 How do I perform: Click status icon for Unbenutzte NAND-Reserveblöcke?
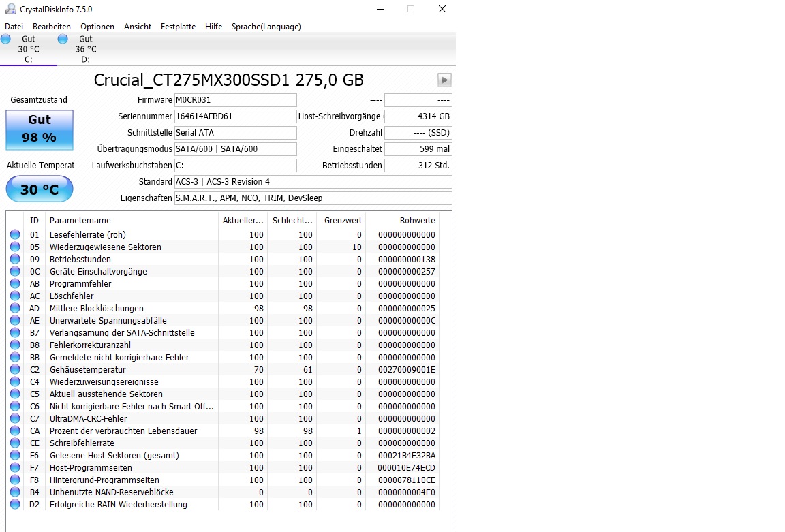click(15, 492)
